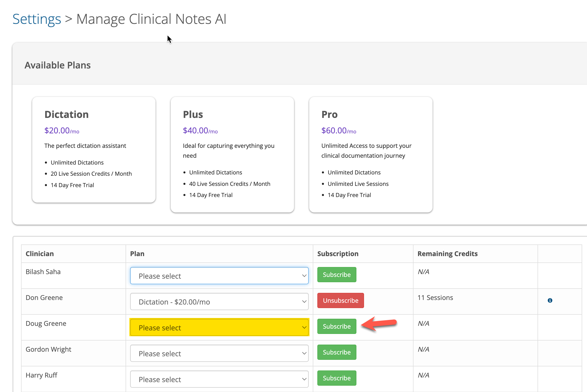Viewport: 587px width, 392px height.
Task: Unsubscribe Don Greene from Dictation
Action: click(x=341, y=300)
